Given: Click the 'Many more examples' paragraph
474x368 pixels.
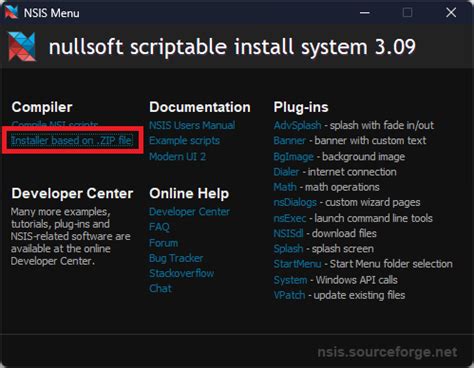Looking at the screenshot, I should pos(71,236).
